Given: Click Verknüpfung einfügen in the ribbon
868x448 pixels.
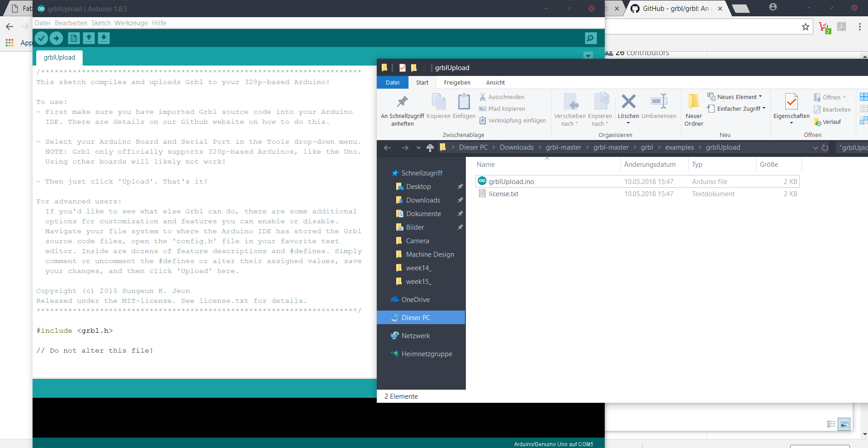Looking at the screenshot, I should coord(512,121).
